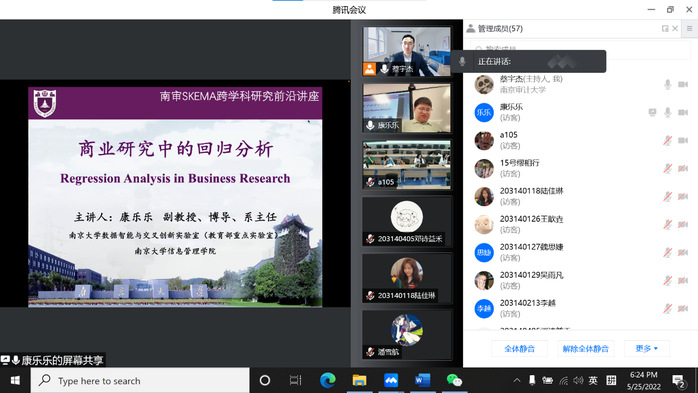Switch input language via 英 indicator

click(593, 381)
